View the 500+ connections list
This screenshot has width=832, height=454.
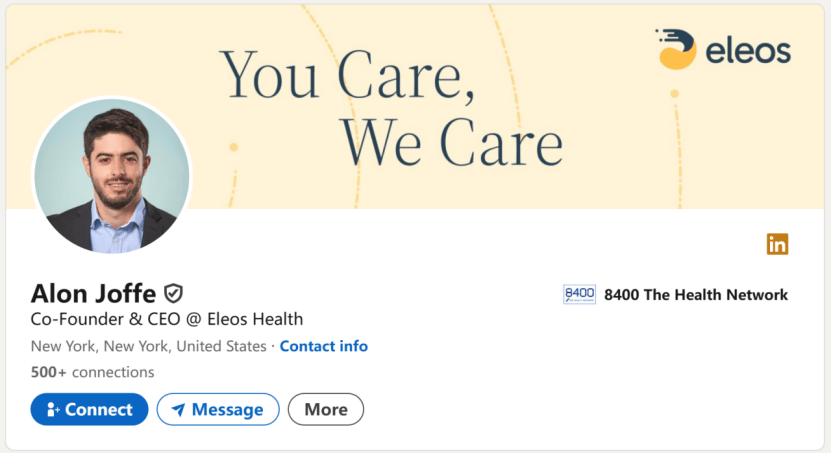pyautogui.click(x=92, y=372)
